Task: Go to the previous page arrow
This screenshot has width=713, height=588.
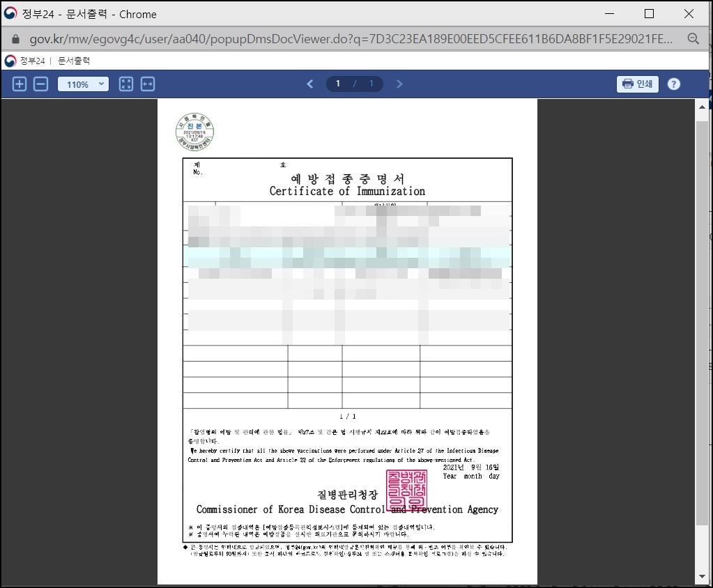Action: pos(310,84)
